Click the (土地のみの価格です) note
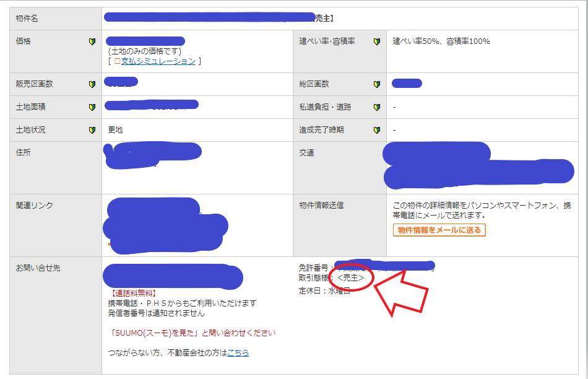588x379 pixels. pos(145,51)
